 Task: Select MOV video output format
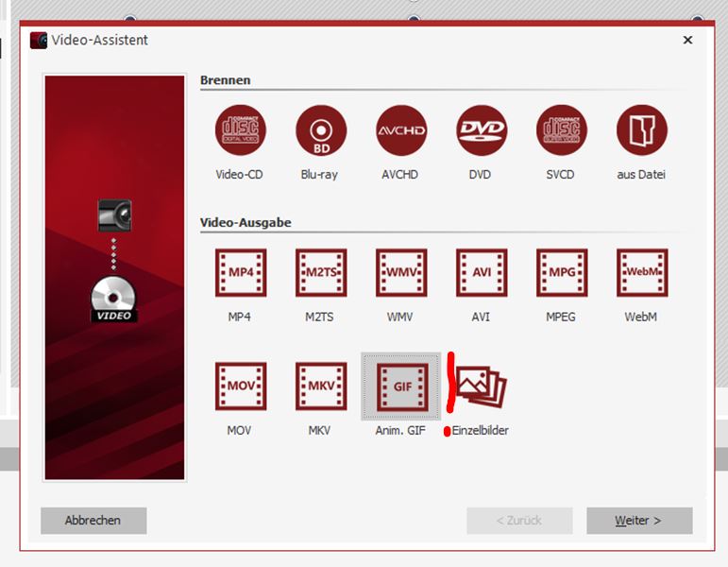(240, 387)
